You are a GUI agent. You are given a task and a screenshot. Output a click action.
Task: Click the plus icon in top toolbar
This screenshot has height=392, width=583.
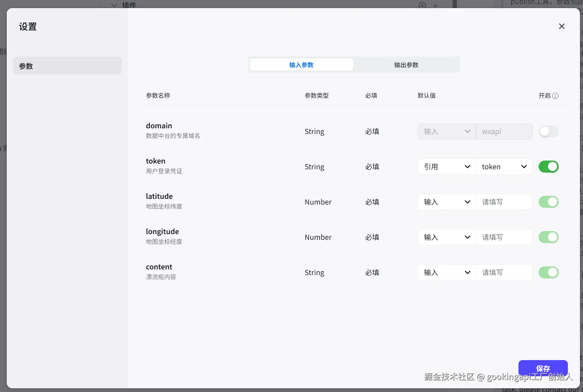(435, 5)
